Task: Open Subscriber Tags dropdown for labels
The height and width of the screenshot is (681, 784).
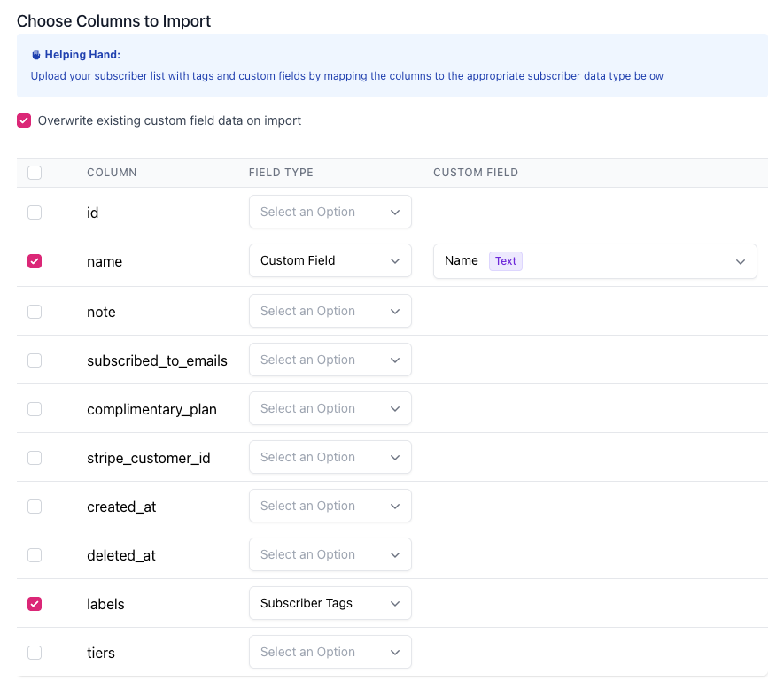Action: (330, 604)
